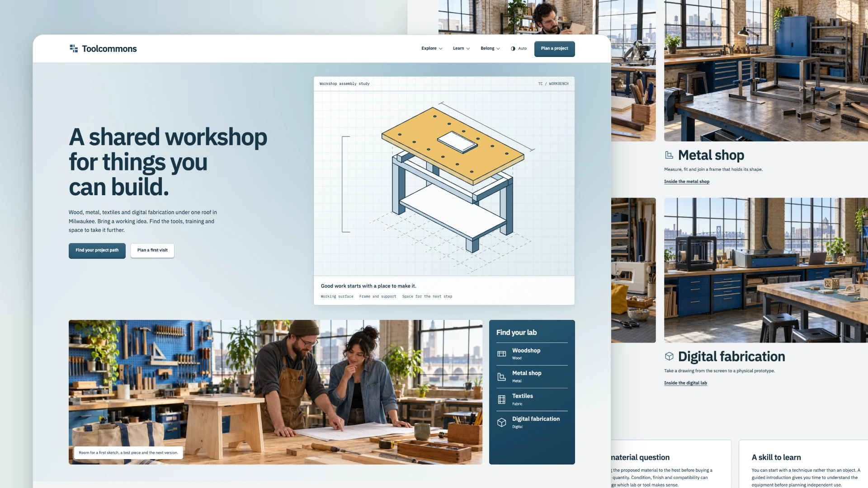The height and width of the screenshot is (488, 868).
Task: Click Find your project path button
Action: coord(97,250)
